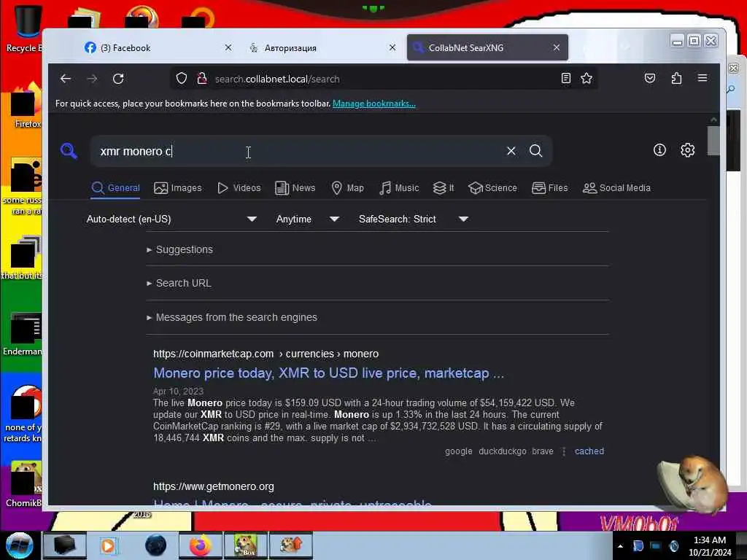Click the taskbar clock showing 1:34 AM
The width and height of the screenshot is (747, 560).
[x=709, y=546]
